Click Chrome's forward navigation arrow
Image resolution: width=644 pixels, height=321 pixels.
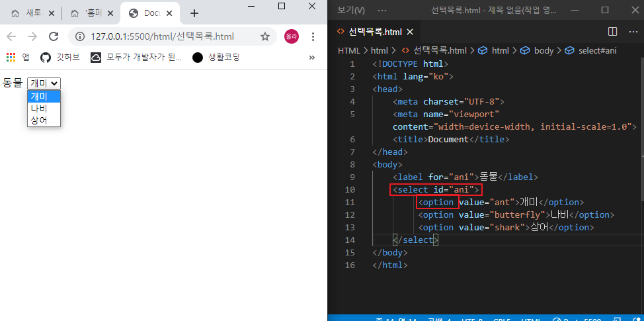click(32, 36)
